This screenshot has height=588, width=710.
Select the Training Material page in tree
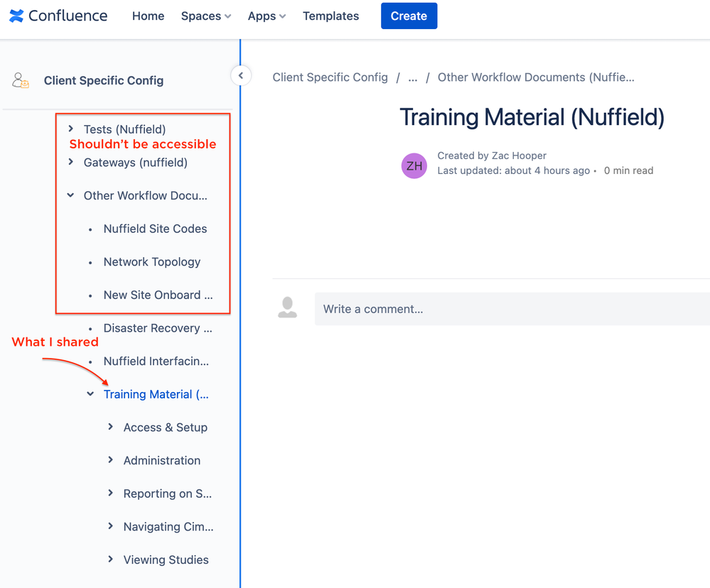click(156, 394)
